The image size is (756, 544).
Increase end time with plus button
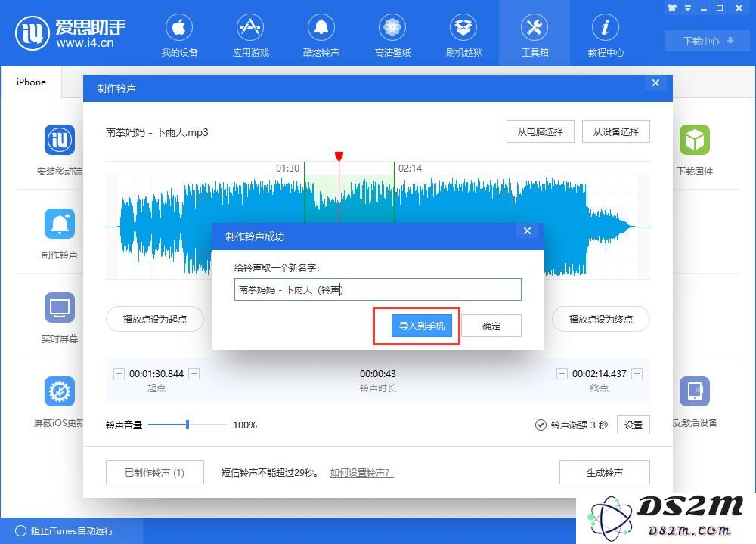pyautogui.click(x=637, y=373)
